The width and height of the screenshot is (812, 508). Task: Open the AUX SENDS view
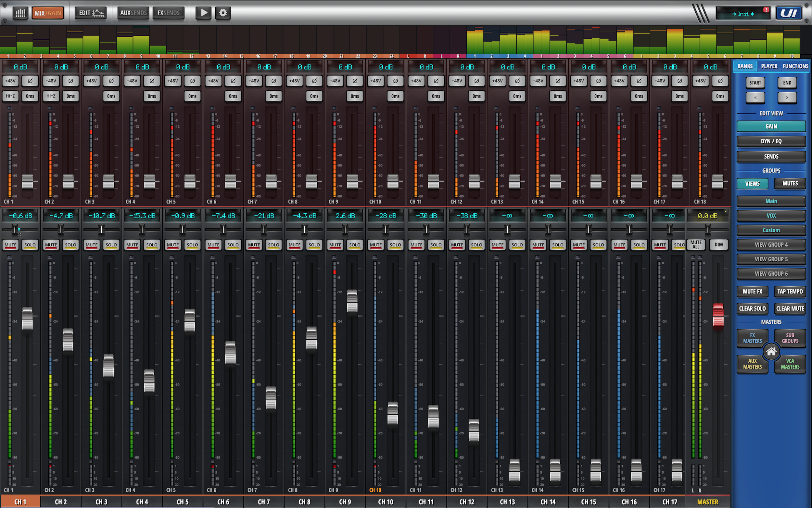(133, 13)
